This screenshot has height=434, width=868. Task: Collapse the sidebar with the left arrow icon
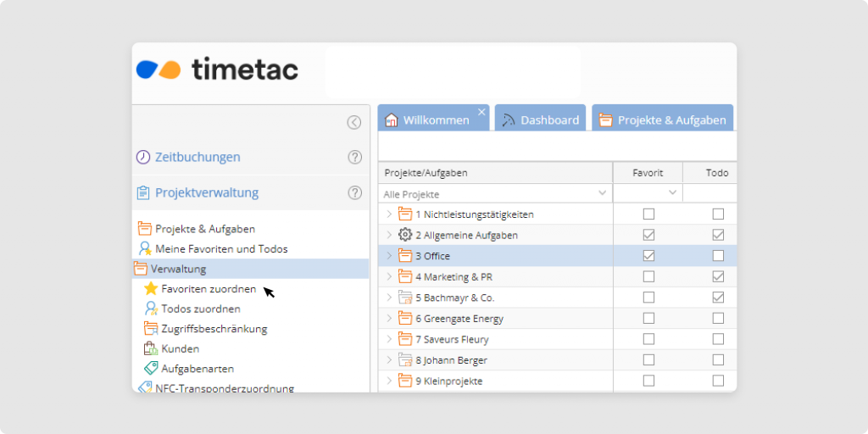coord(354,122)
